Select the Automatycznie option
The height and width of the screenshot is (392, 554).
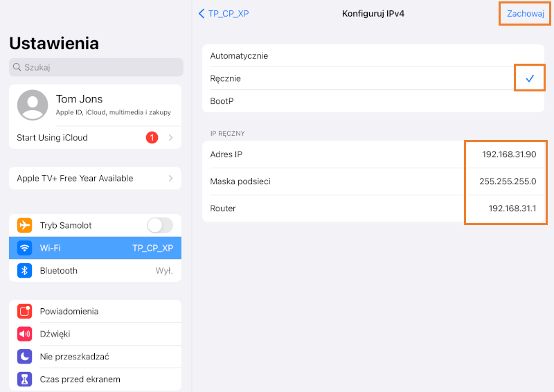pos(239,55)
